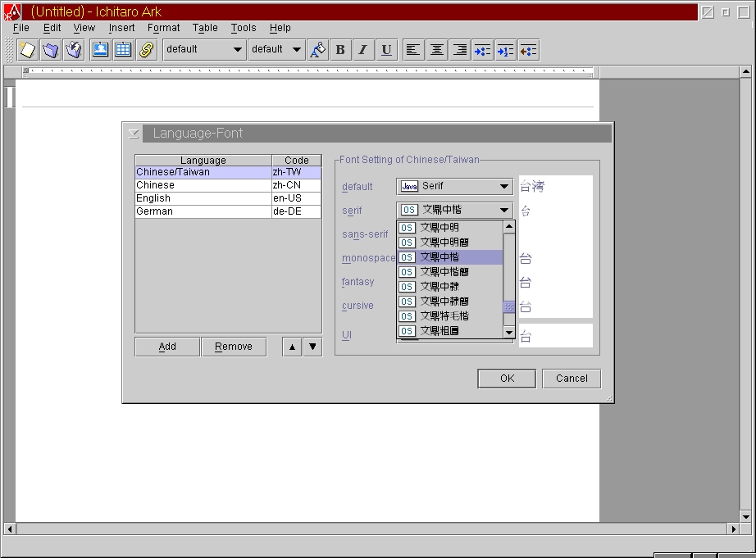Choose 文鼎中明簡 from the font list
The width and height of the screenshot is (756, 558).
[x=450, y=243]
